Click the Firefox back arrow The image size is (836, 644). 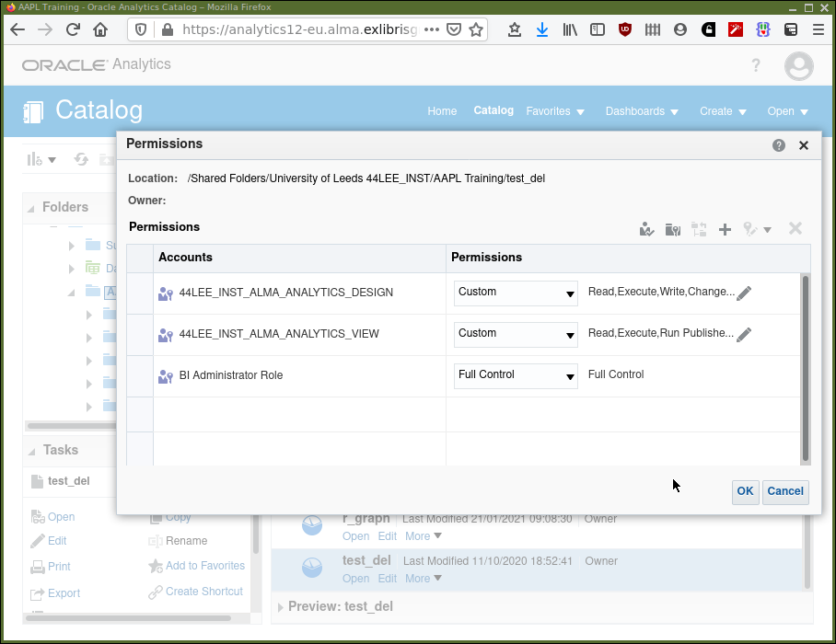click(x=17, y=29)
